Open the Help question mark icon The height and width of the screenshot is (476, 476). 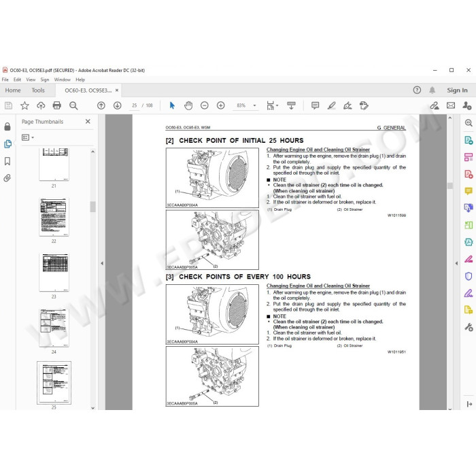coord(417,90)
